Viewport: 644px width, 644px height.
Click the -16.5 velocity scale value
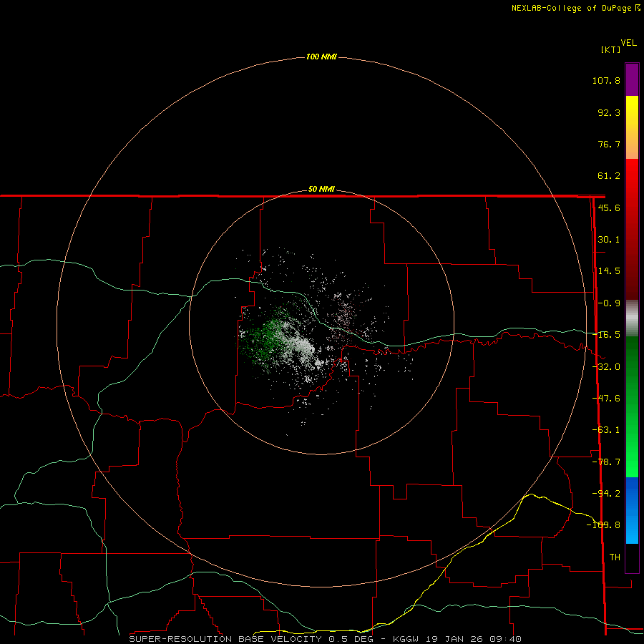tap(606, 335)
